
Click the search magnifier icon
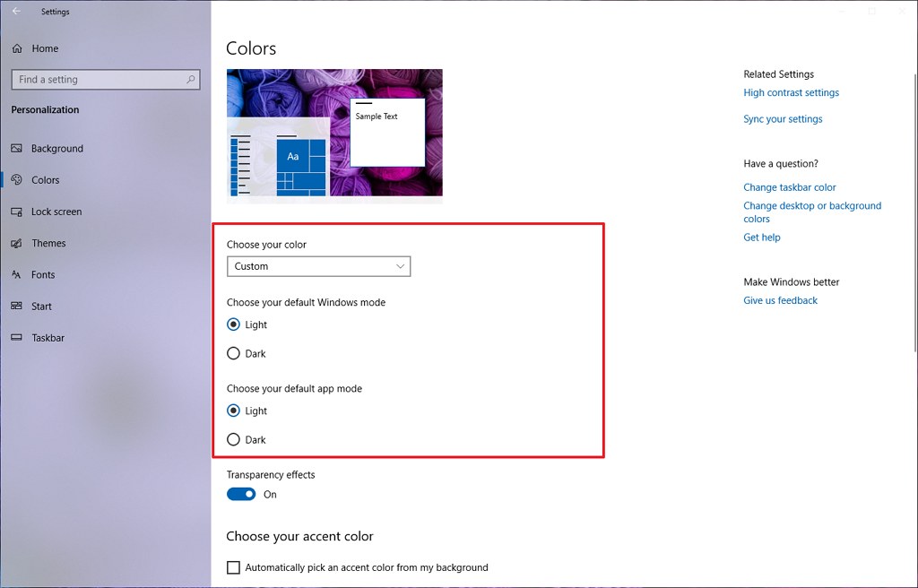click(190, 79)
